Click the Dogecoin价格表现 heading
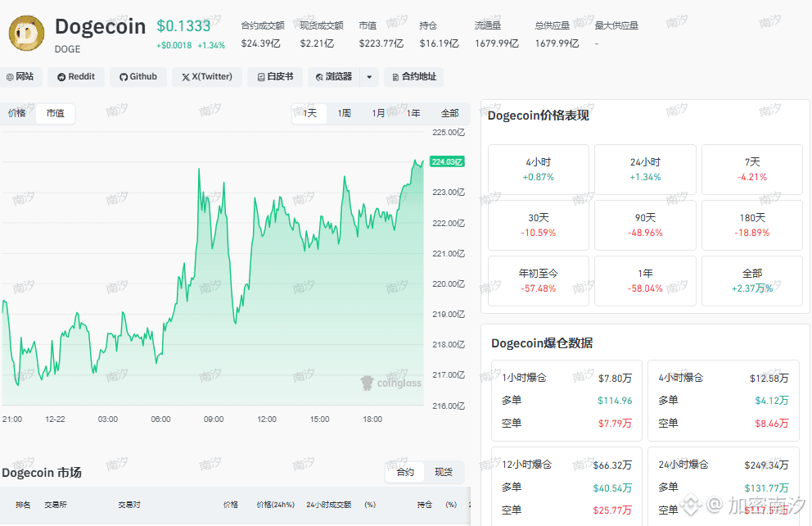The width and height of the screenshot is (812, 526). (539, 115)
